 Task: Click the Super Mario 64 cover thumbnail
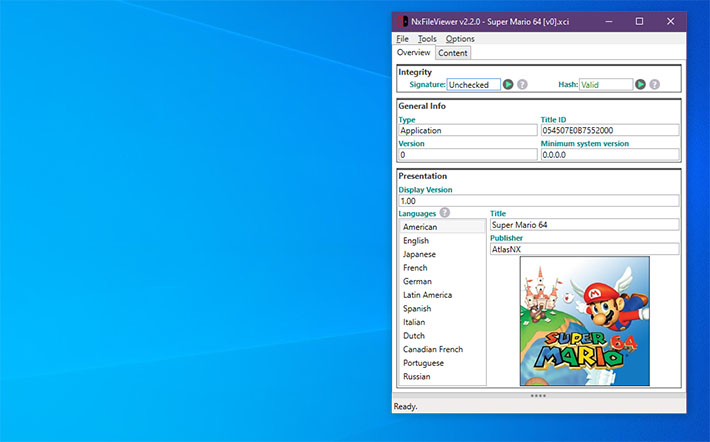tap(585, 321)
